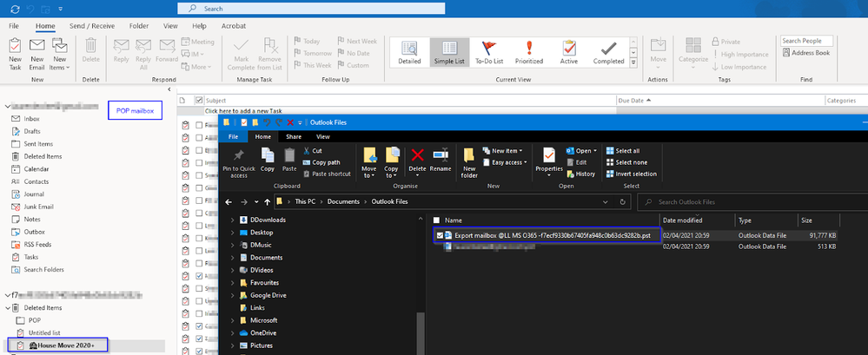Open Address Book in Find group
Viewport: 868px width, 355px height.
tap(806, 53)
